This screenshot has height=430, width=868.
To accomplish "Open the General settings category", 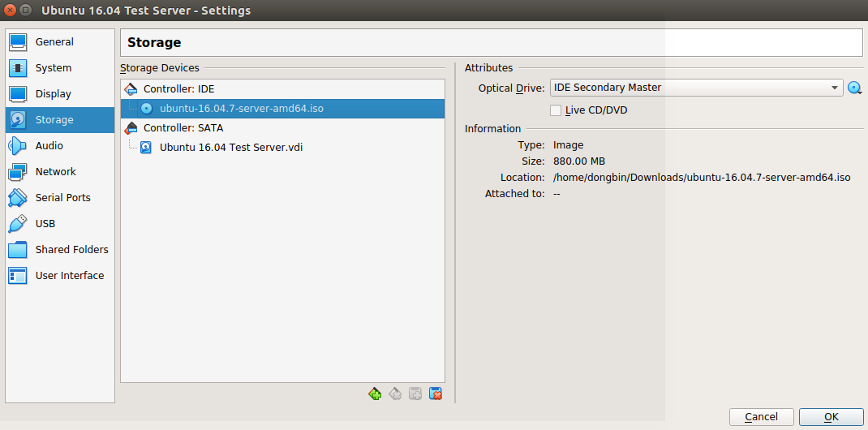I will tap(60, 42).
